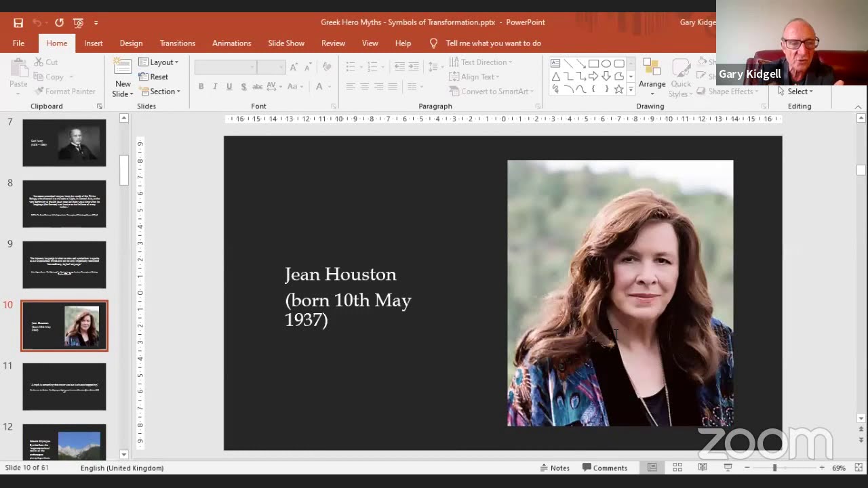Toggle text Shadow formatting
The width and height of the screenshot is (868, 488).
click(x=243, y=87)
